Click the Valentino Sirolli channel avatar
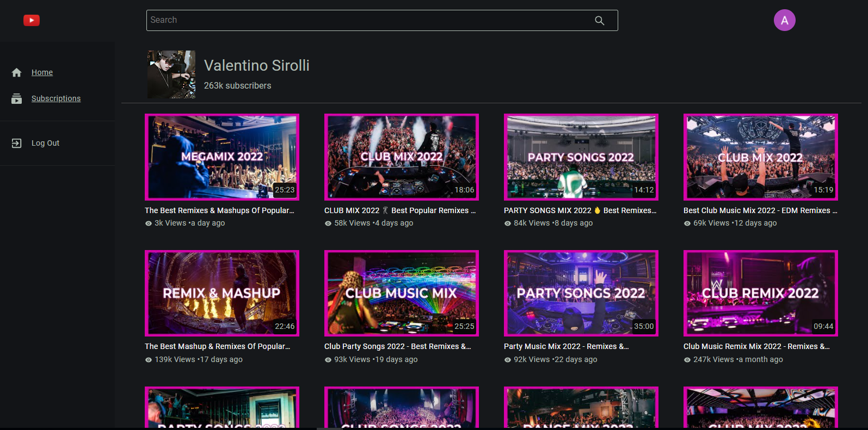The height and width of the screenshot is (430, 868). tap(171, 74)
